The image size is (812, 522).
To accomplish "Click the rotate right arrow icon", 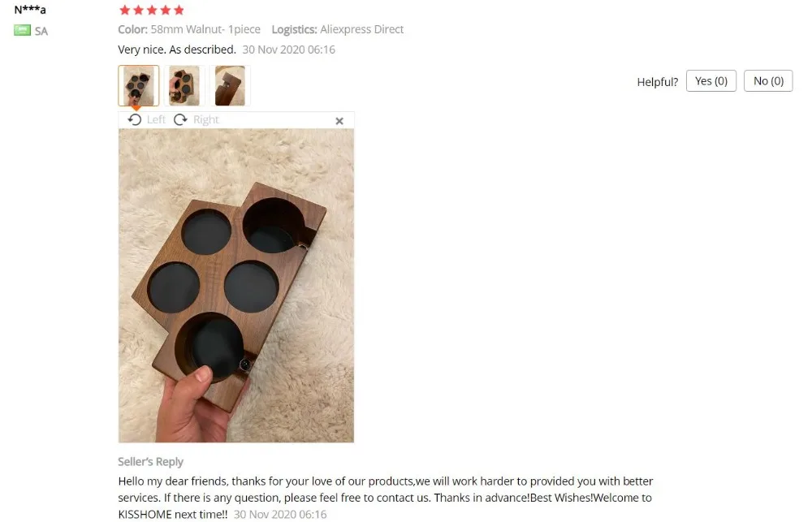I will [180, 119].
